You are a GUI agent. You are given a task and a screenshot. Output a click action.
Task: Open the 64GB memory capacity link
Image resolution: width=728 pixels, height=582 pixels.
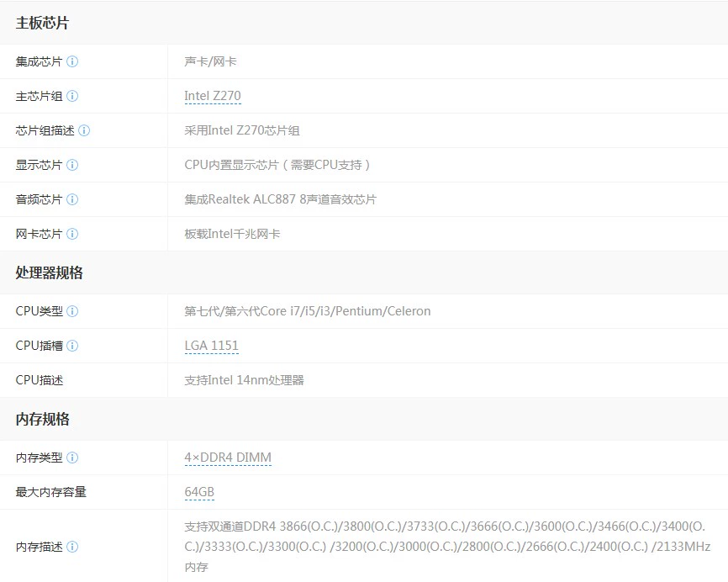(199, 492)
